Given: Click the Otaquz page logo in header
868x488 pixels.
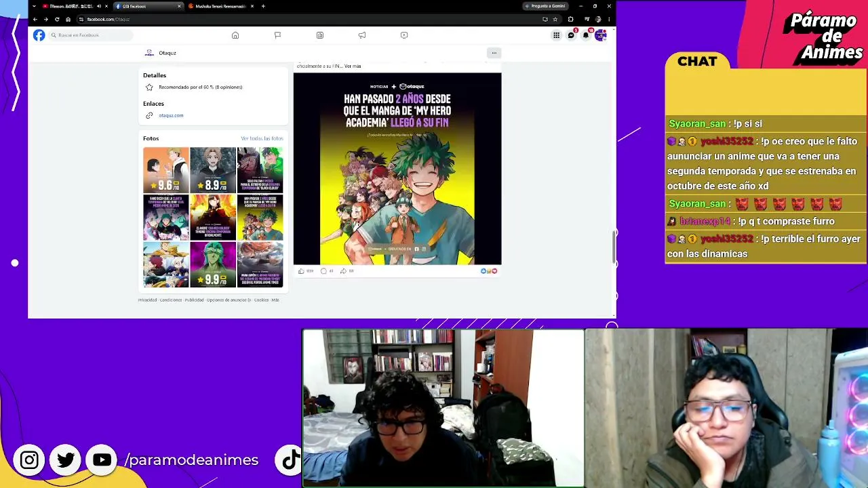Looking at the screenshot, I should (149, 53).
